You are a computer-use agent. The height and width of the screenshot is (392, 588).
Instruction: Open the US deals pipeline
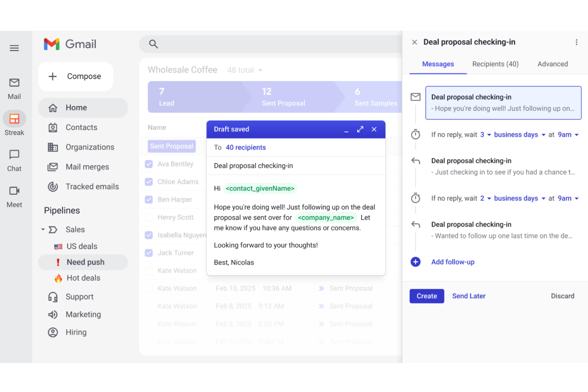pyautogui.click(x=83, y=246)
